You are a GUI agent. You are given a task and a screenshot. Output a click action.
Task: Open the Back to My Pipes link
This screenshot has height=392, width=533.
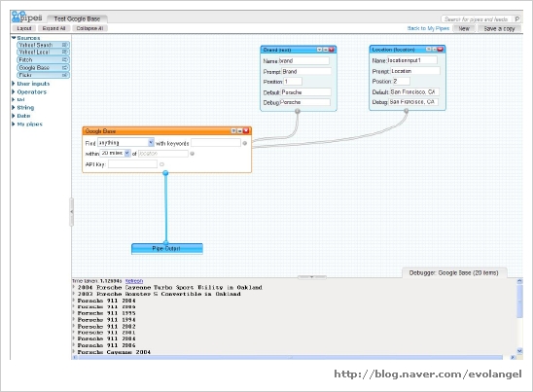(x=428, y=28)
